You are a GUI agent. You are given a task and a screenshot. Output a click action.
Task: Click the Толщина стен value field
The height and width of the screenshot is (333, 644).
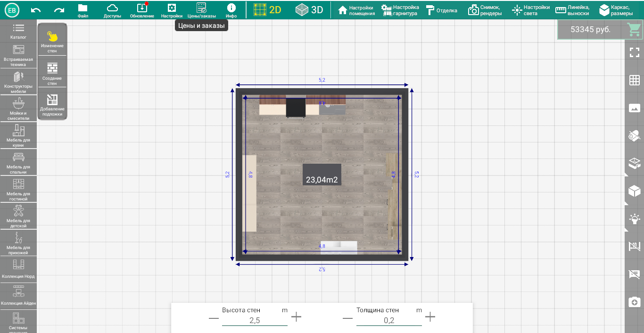click(389, 321)
